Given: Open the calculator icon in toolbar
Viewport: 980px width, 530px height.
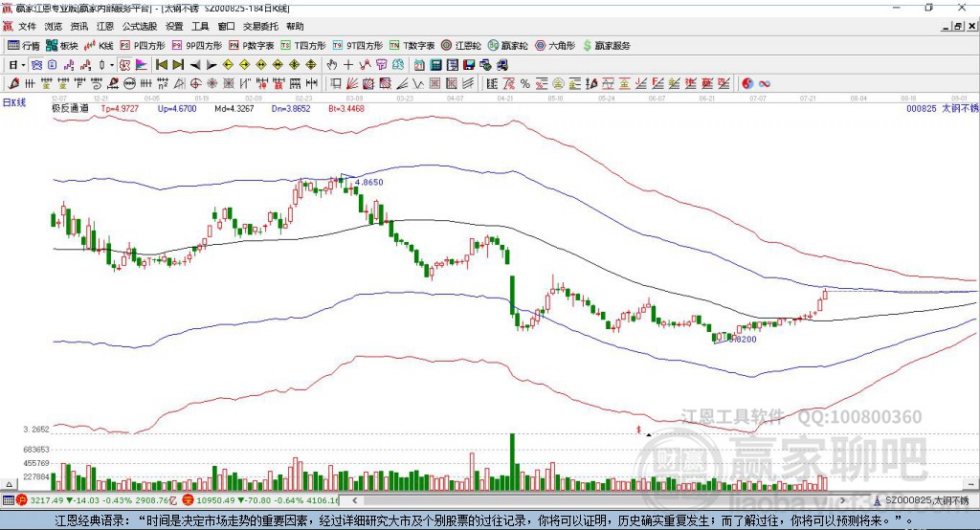Looking at the screenshot, I should (435, 65).
